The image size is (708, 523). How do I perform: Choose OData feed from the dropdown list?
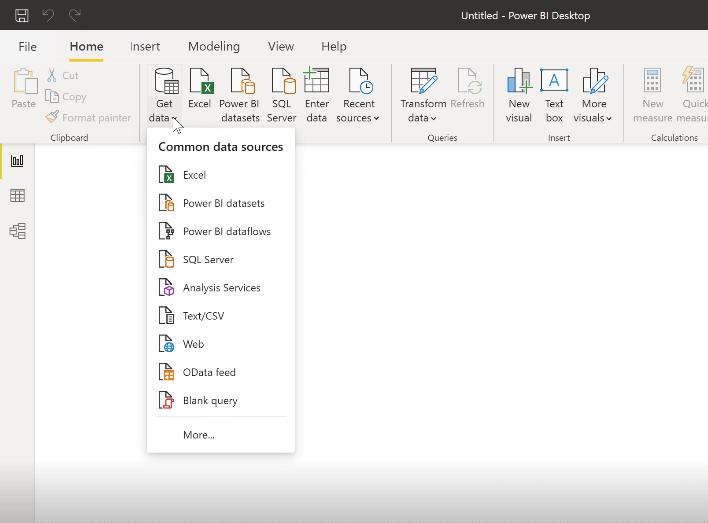tap(209, 372)
